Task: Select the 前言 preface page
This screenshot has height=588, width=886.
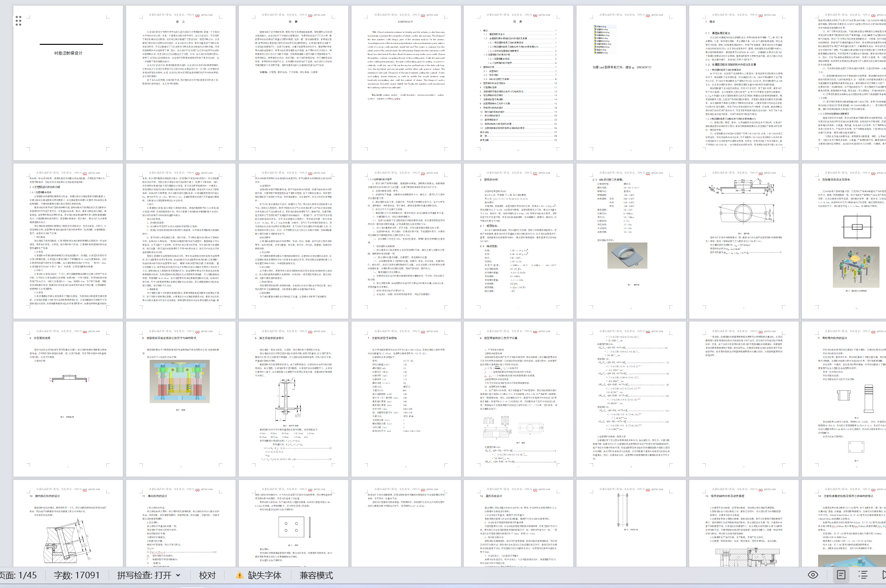Action: click(x=181, y=83)
